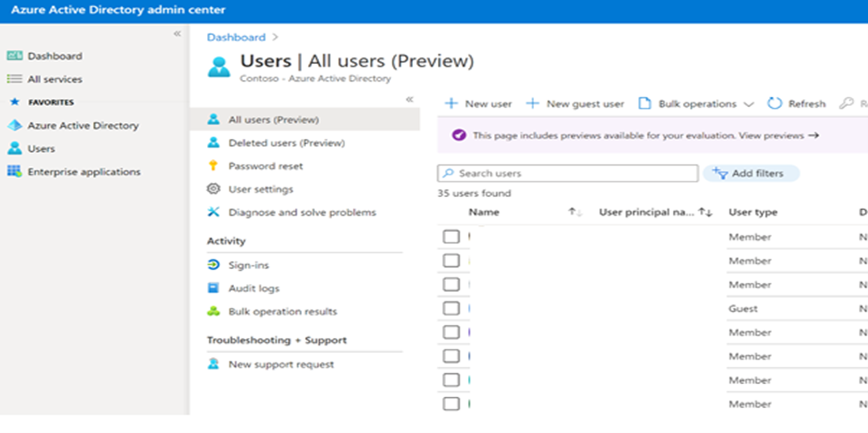Viewport: 868px width, 433px height.
Task: Open User settings page
Action: (x=261, y=189)
